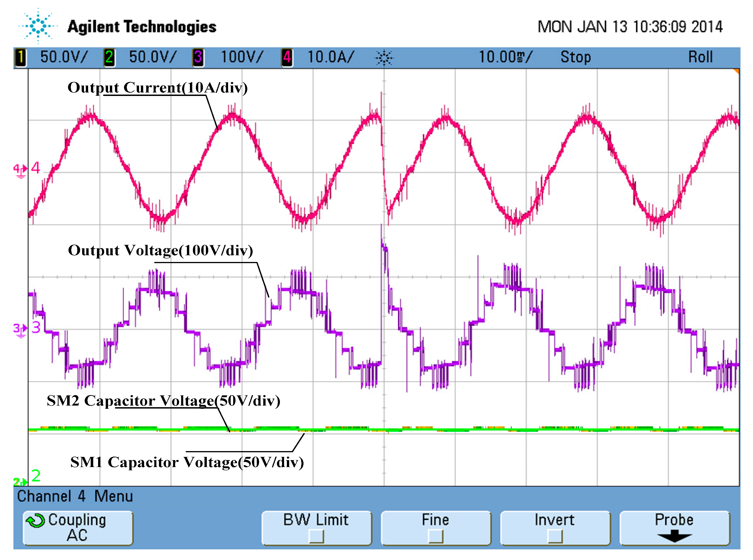
Task: Click the channel 1 yellow indicator
Action: [21, 57]
